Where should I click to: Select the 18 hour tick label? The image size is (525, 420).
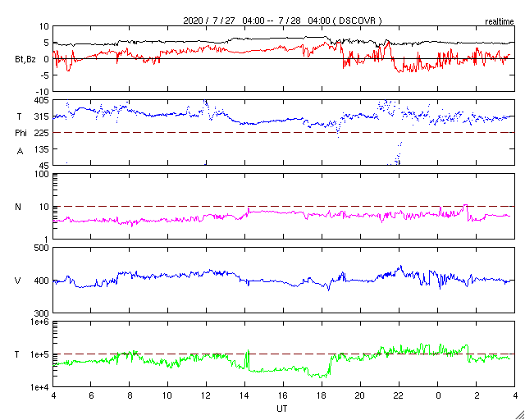(x=322, y=395)
